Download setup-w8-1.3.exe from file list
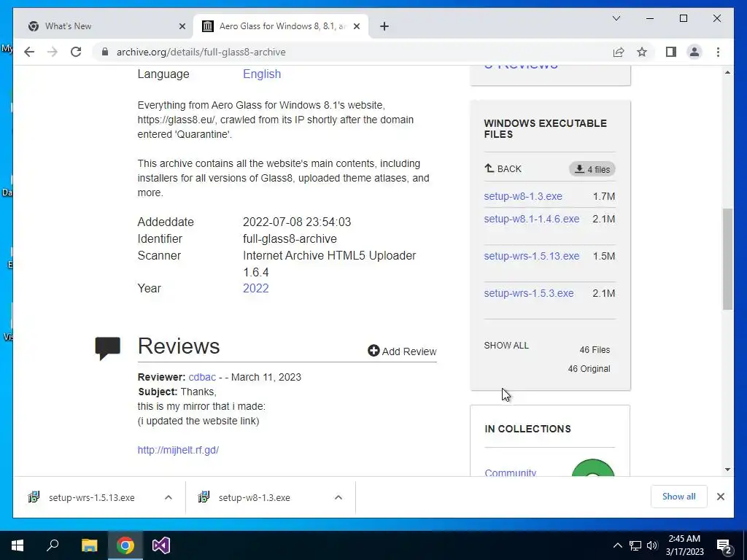Image resolution: width=747 pixels, height=560 pixels. pyautogui.click(x=523, y=196)
